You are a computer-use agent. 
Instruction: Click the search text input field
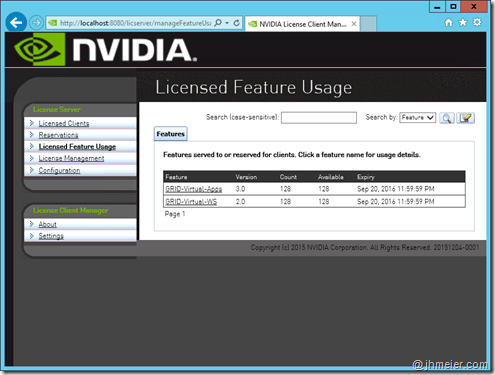[x=319, y=118]
